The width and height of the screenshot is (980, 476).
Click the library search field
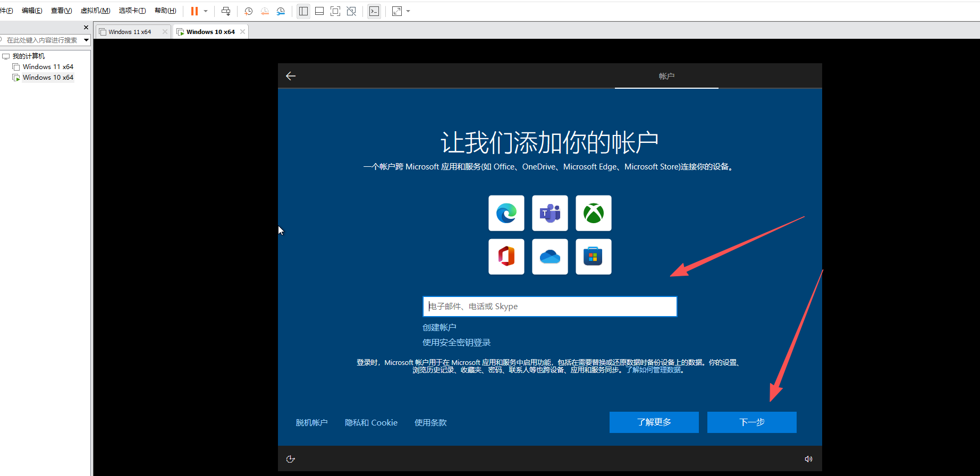coord(42,40)
